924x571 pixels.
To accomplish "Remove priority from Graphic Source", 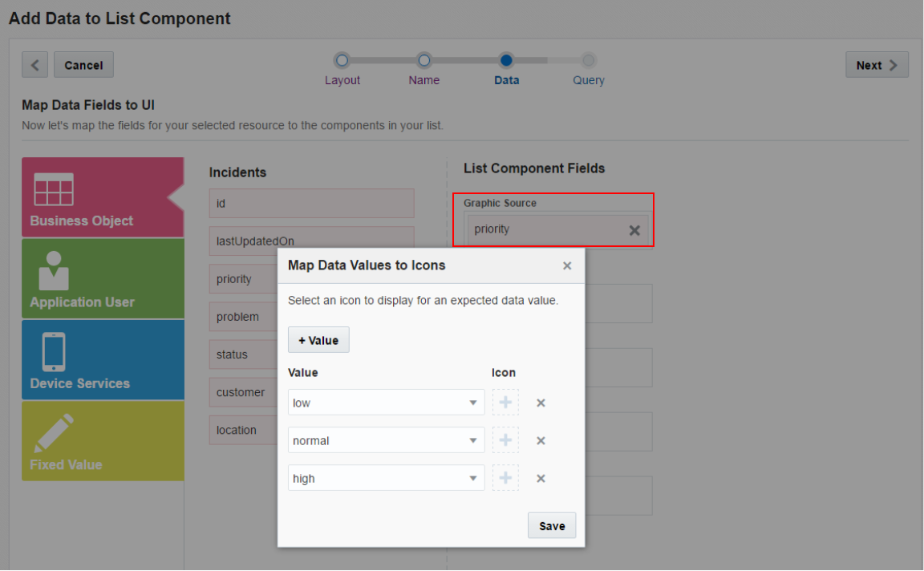I will click(x=634, y=230).
